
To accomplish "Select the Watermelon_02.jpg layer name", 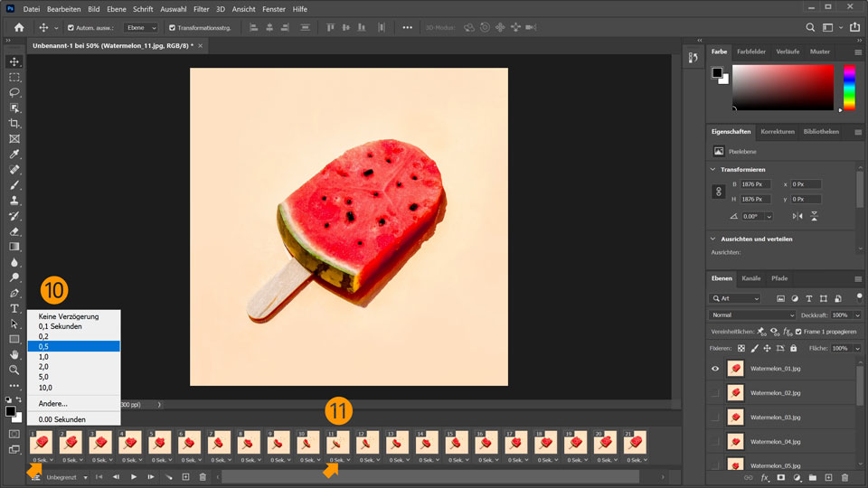I will [775, 393].
